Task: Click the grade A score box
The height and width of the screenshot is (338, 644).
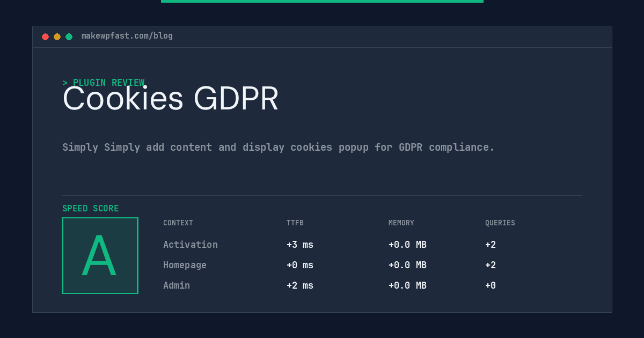Action: (x=100, y=255)
